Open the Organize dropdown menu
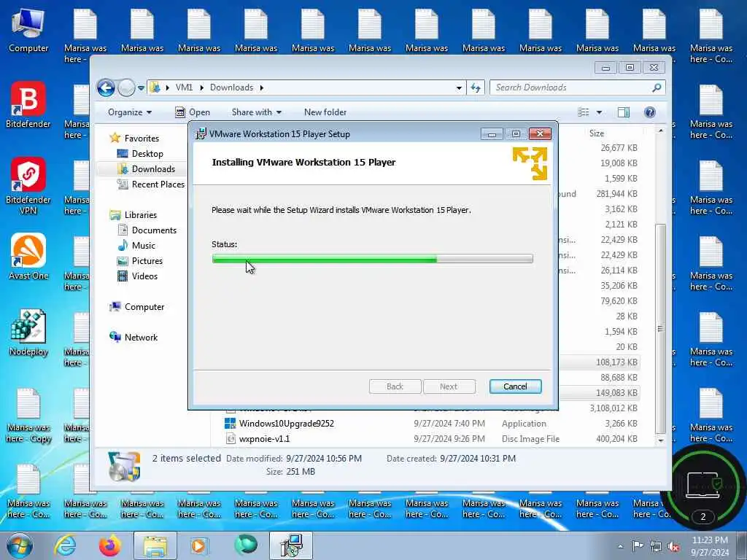 pos(130,112)
